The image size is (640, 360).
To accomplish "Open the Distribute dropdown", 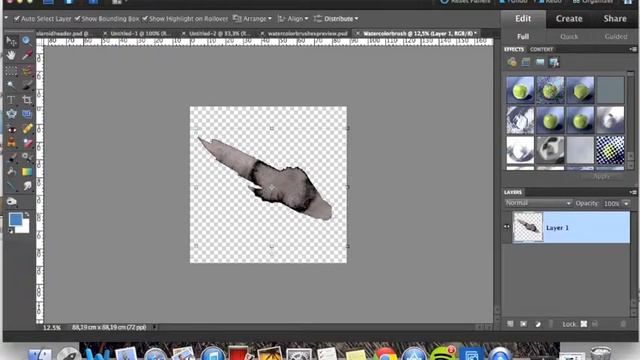I will tap(336, 19).
